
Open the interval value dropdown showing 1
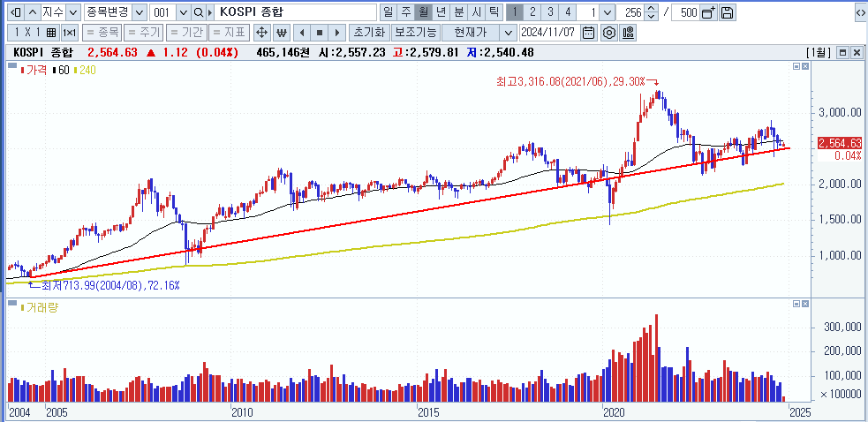[x=608, y=12]
